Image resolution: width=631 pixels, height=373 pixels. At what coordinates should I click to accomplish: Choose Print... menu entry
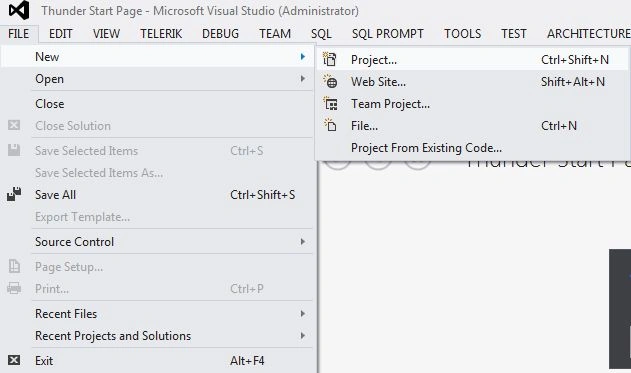coord(157,289)
